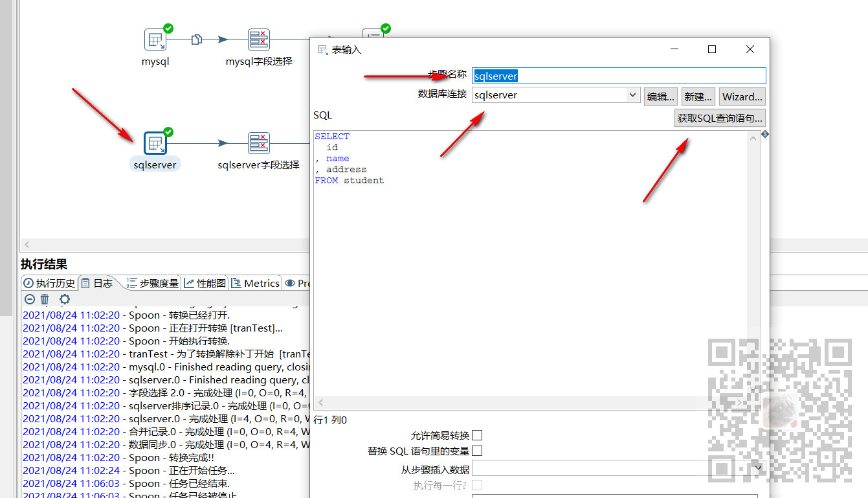868x498 pixels.
Task: Click the 编辑... connection button
Action: tap(660, 96)
